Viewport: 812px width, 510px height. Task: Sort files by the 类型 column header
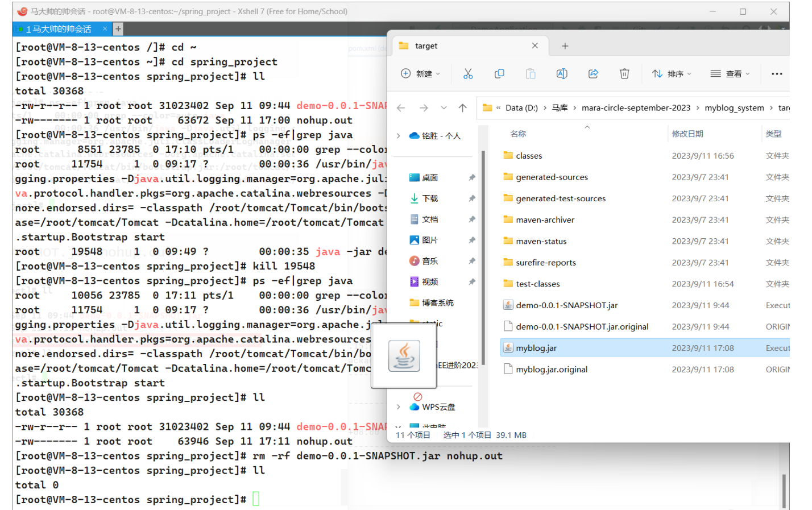pyautogui.click(x=773, y=134)
